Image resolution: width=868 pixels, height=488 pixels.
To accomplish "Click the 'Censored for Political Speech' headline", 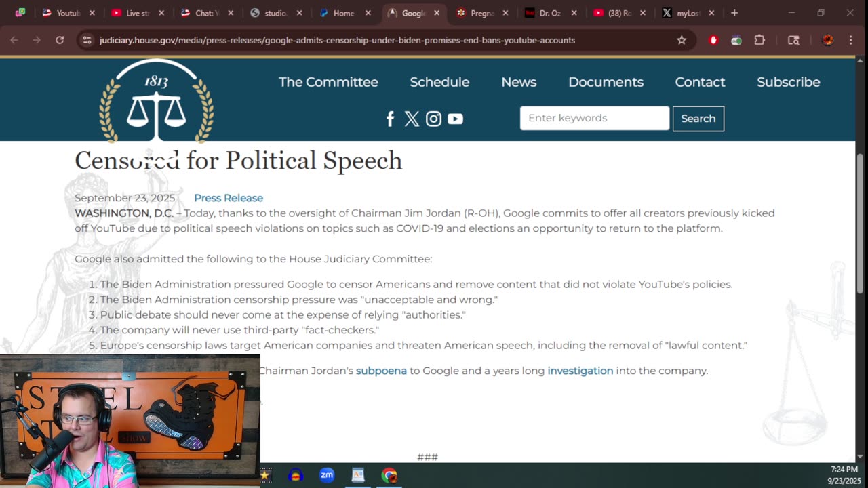I will [238, 161].
